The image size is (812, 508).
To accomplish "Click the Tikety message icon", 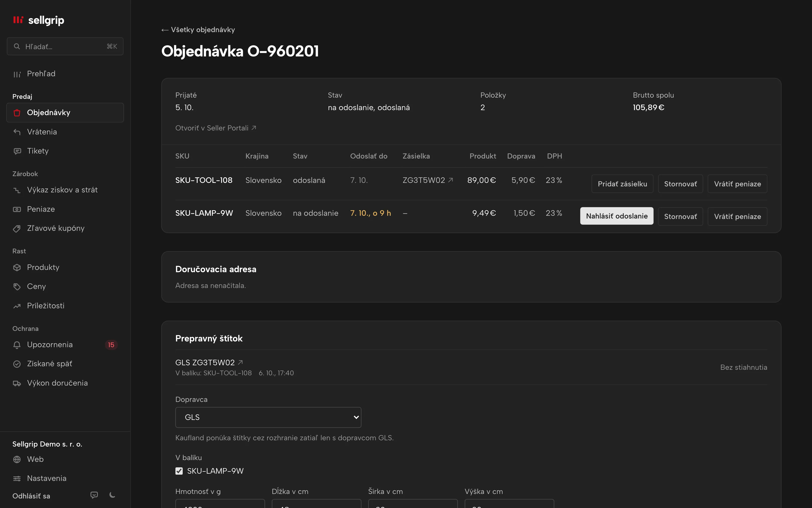I will pyautogui.click(x=17, y=151).
